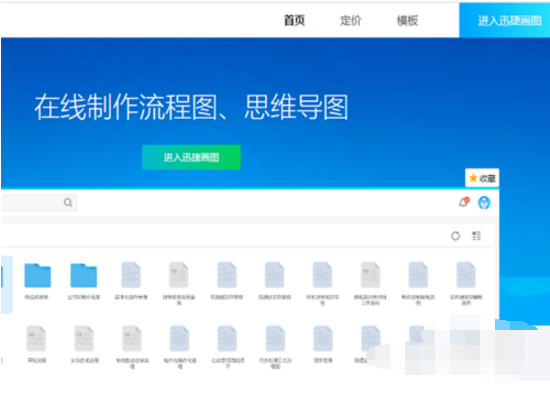This screenshot has width=550, height=394.
Task: Refresh the file list
Action: click(455, 236)
